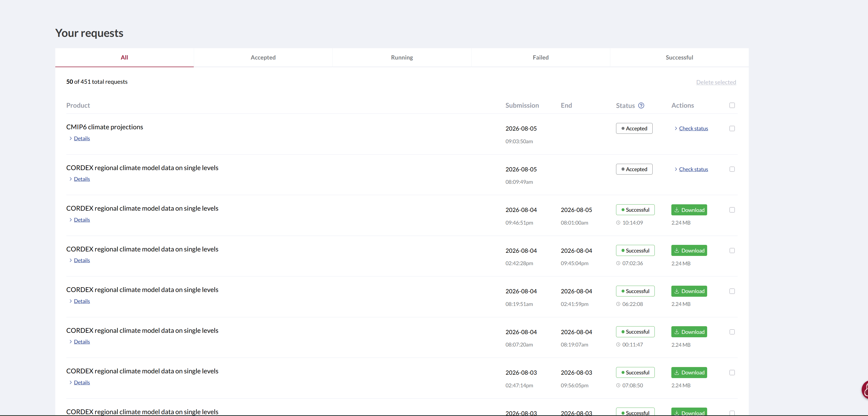868x416 pixels.
Task: Click Accepted status badge of CMIP6 request
Action: click(634, 128)
